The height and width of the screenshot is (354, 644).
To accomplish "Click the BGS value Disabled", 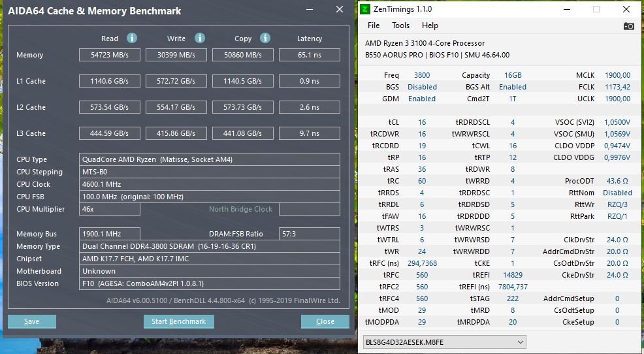I will pos(422,87).
